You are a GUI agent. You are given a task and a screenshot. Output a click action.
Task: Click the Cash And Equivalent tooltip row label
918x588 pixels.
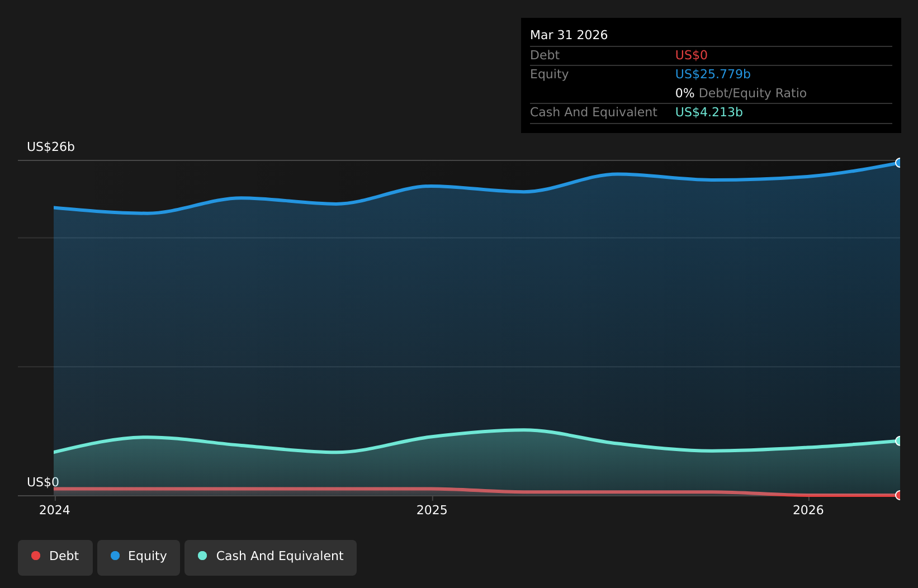593,112
